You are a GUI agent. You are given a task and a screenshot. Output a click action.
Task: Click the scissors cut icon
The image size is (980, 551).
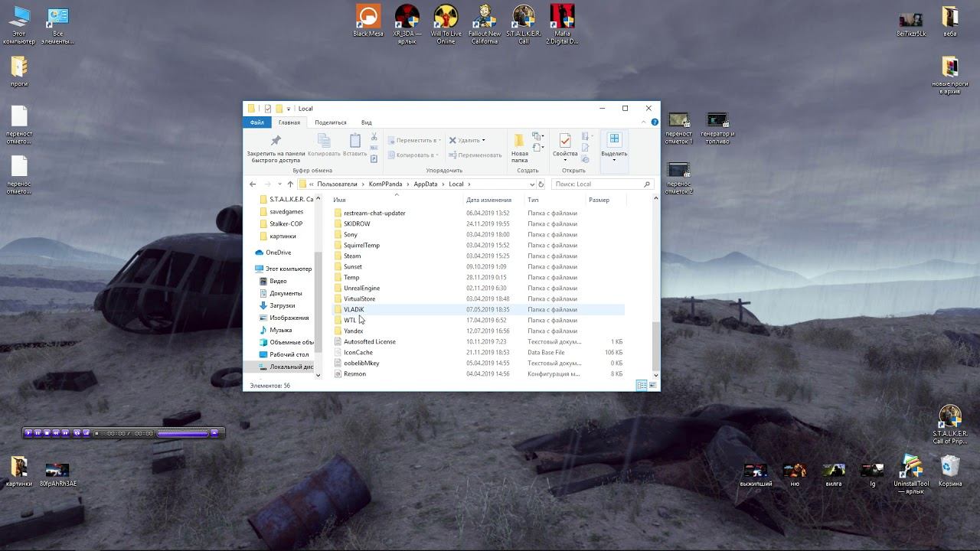pos(374,137)
